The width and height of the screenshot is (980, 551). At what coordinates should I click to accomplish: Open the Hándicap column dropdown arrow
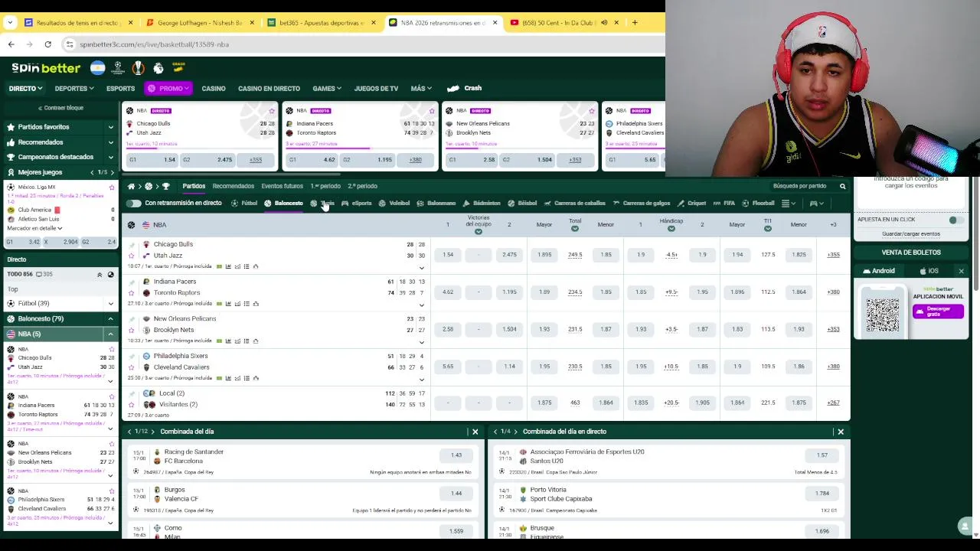(671, 229)
